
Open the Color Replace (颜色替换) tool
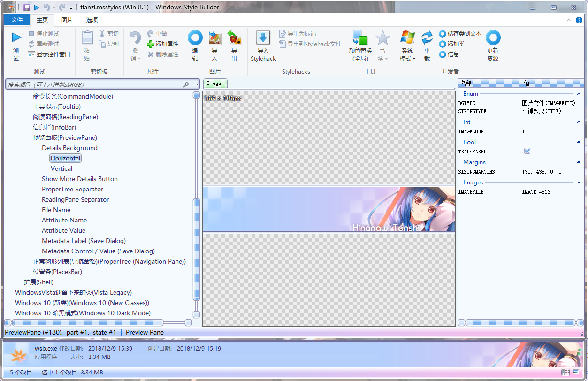[x=360, y=38]
